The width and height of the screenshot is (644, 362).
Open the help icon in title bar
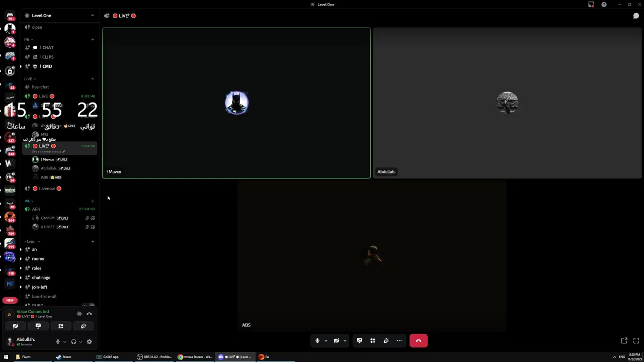(604, 5)
